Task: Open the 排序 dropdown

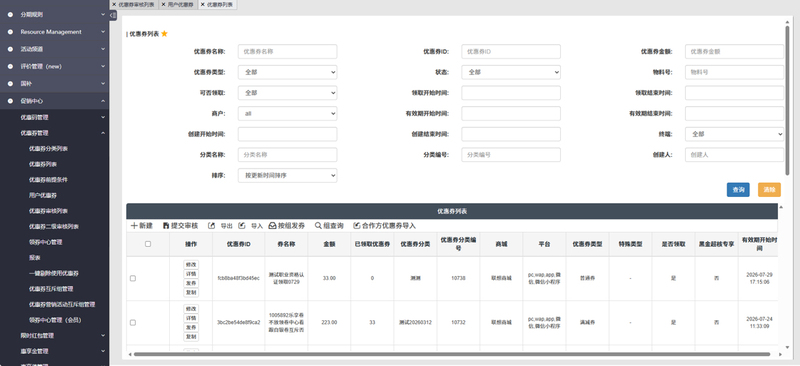Action: click(x=287, y=175)
